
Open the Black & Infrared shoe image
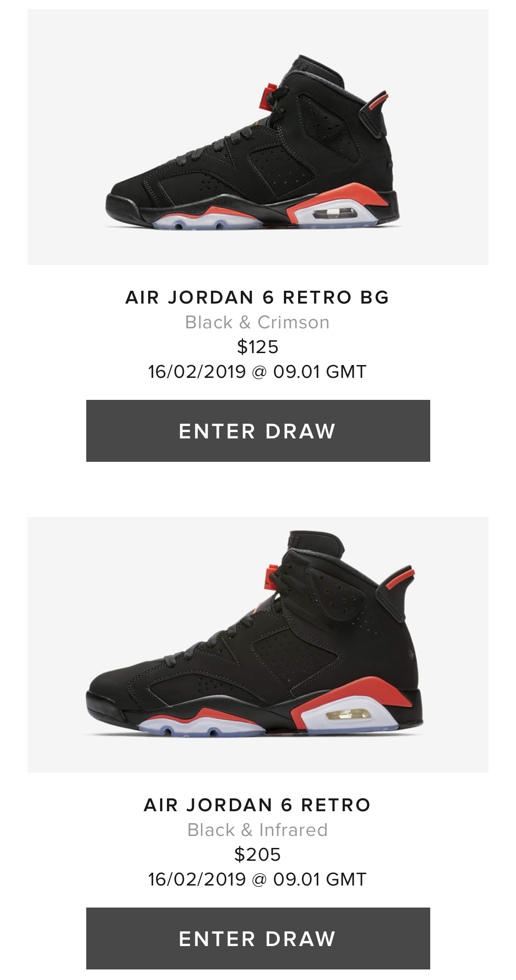point(258,645)
